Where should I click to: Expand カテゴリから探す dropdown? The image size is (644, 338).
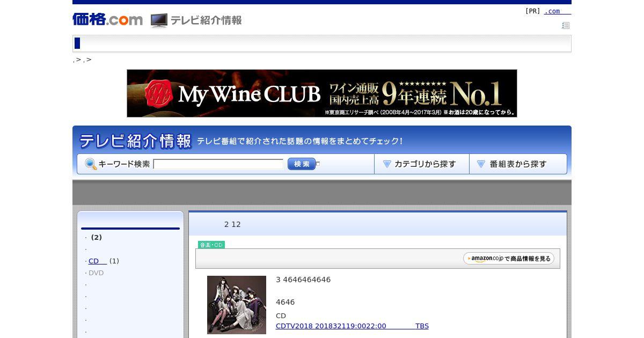422,164
